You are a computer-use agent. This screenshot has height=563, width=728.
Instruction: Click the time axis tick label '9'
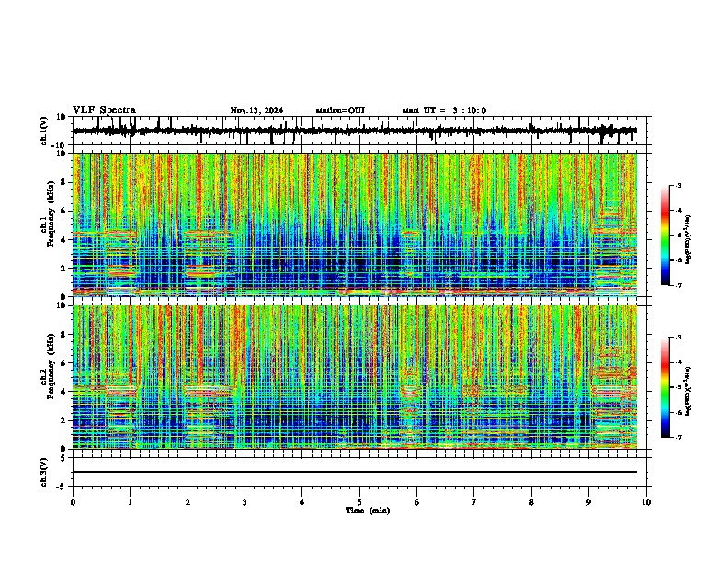pos(588,502)
